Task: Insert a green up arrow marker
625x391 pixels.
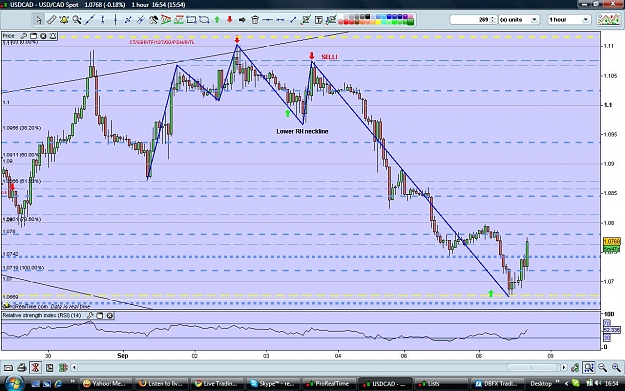Action: (x=217, y=20)
